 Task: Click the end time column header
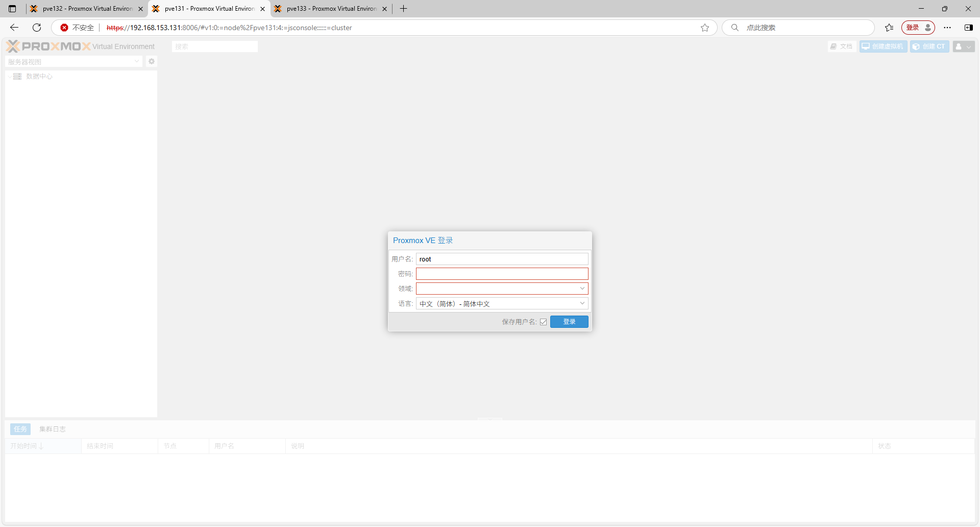click(x=119, y=446)
